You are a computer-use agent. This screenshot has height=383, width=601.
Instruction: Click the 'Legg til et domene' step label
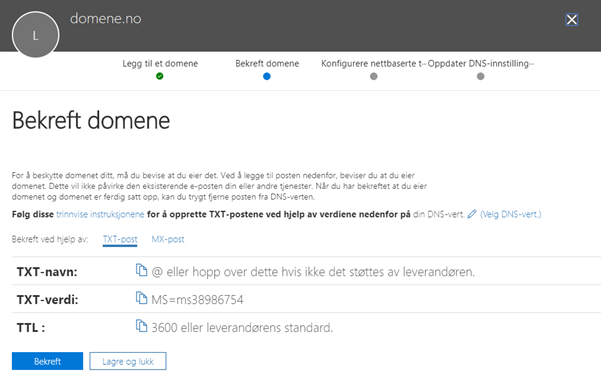tap(160, 64)
